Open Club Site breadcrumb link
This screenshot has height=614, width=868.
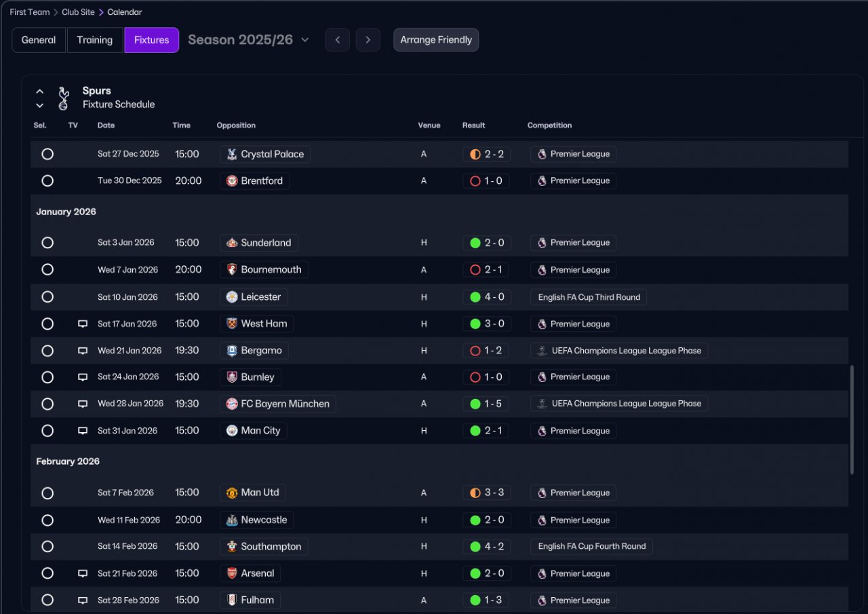tap(78, 12)
